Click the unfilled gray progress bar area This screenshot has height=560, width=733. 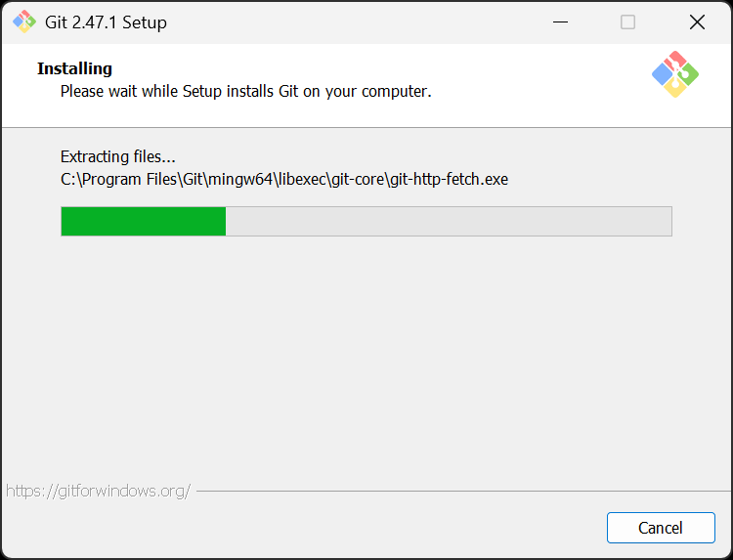449,221
